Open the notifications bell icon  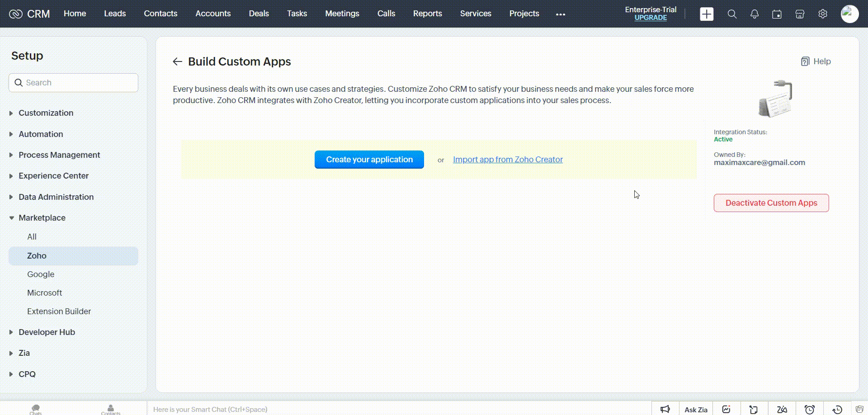(755, 14)
